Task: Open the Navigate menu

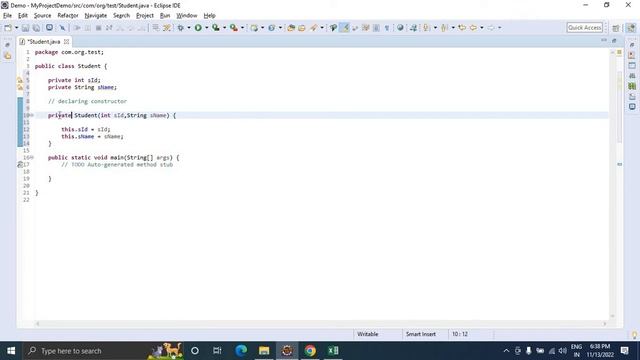Action: (x=96, y=16)
